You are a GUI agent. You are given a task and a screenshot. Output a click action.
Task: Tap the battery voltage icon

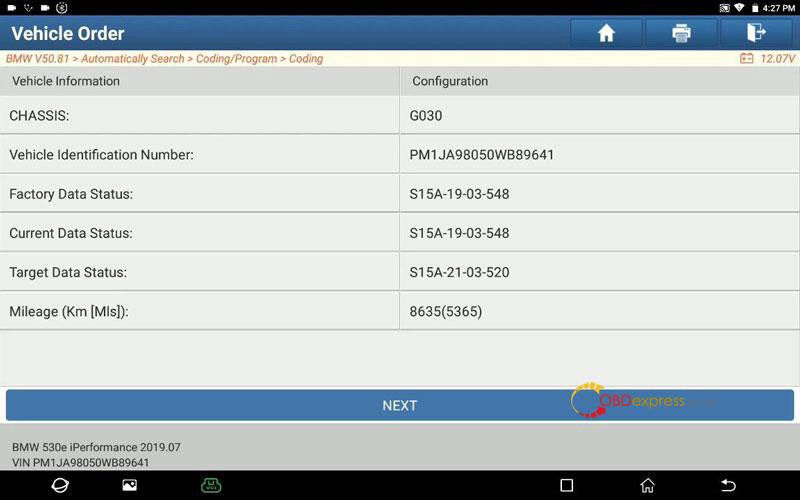(746, 58)
